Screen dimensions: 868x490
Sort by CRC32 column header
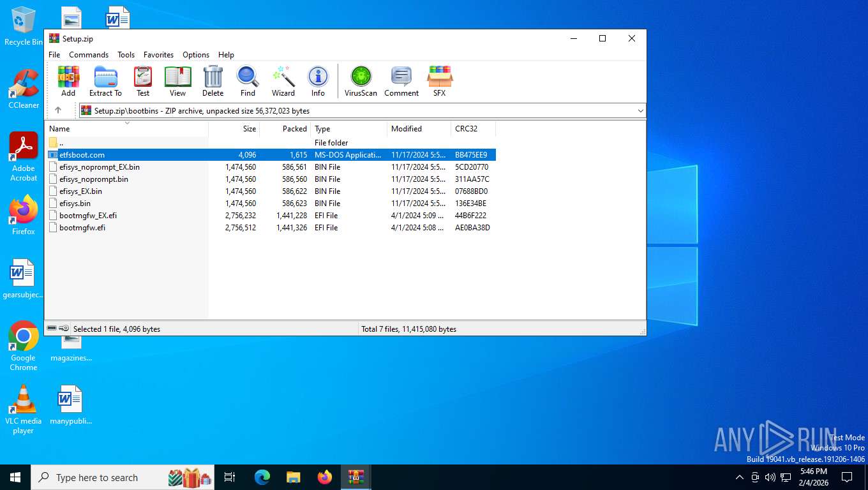pos(474,129)
